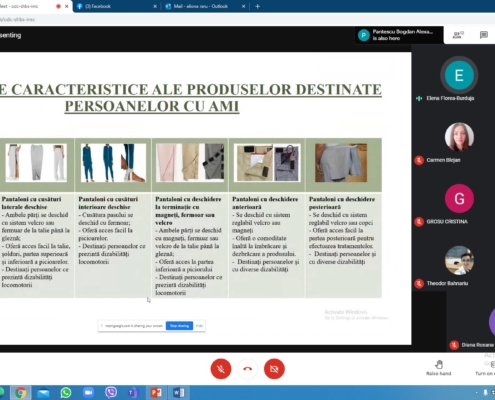
Task: Click image of blue inseam trousers
Action: [x=114, y=163]
